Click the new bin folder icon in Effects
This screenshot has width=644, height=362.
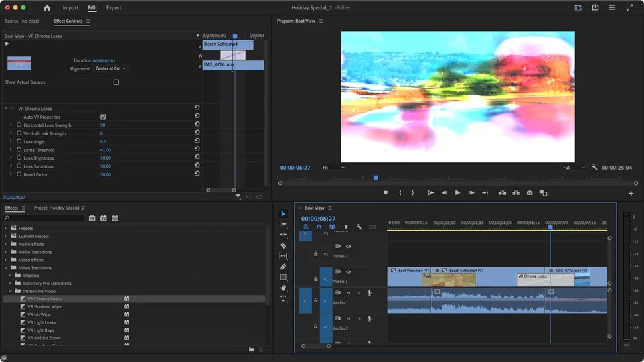click(x=252, y=349)
